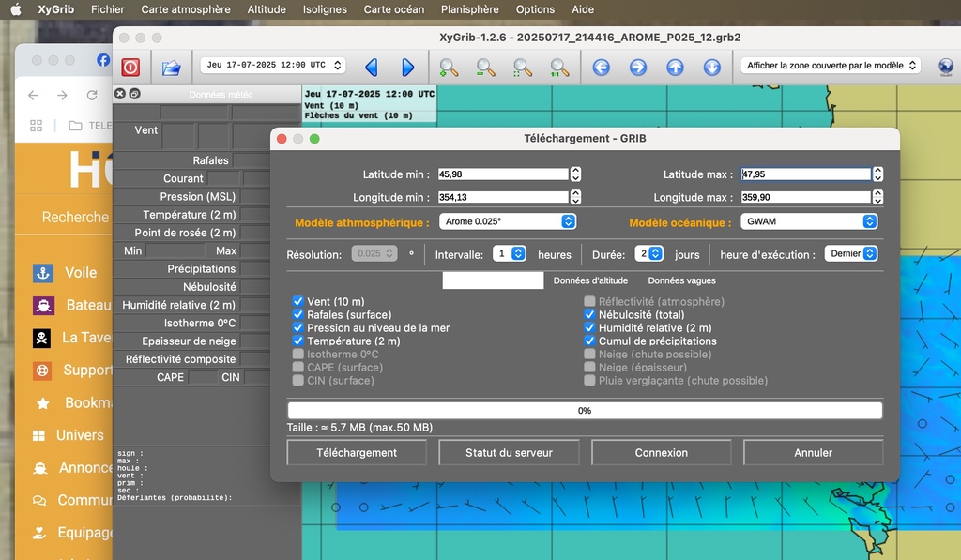Click the globe icon in XyGrib toolbar
The image size is (961, 560).
946,67
